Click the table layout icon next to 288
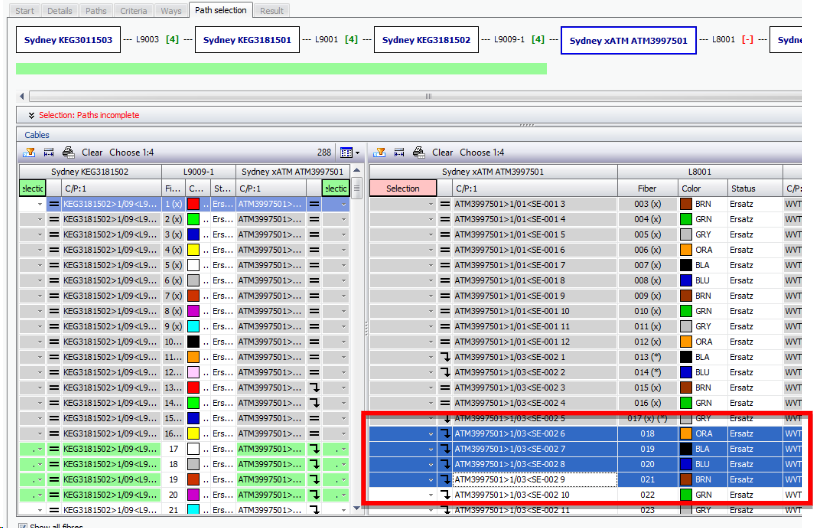The image size is (816, 528). point(346,152)
